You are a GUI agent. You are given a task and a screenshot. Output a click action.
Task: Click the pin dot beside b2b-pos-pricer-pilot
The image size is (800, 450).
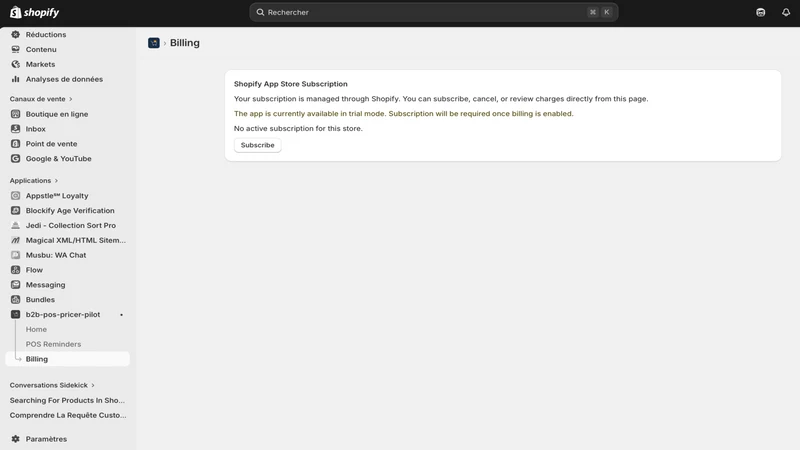pyautogui.click(x=121, y=315)
